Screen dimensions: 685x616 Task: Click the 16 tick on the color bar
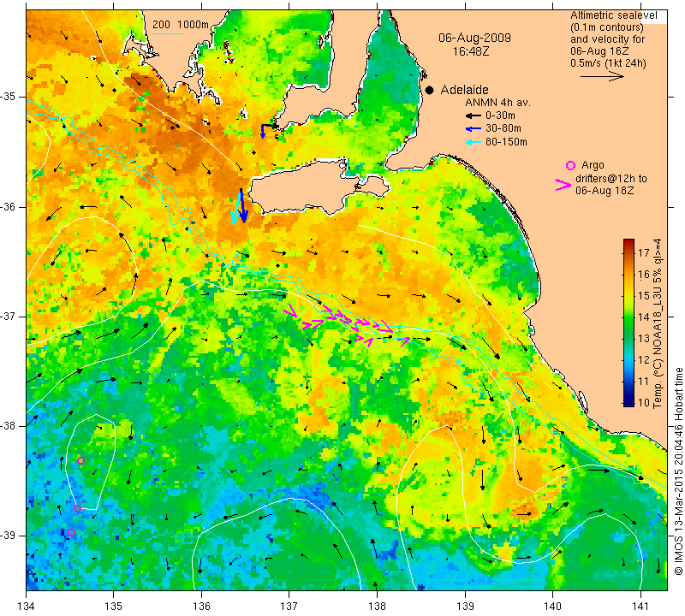[644, 274]
